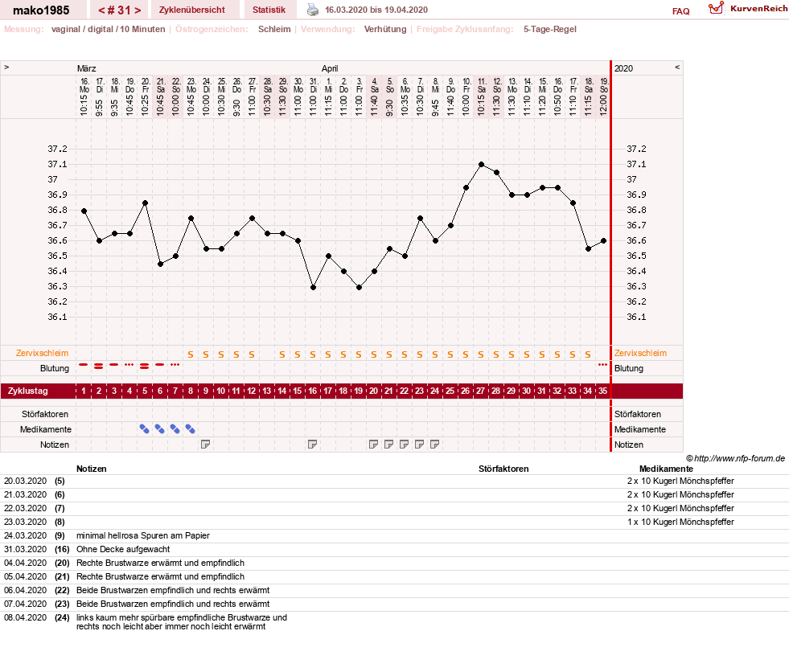Click measurement setting vaginal / digital / 10 Minuten
The image size is (789, 672).
tap(109, 29)
